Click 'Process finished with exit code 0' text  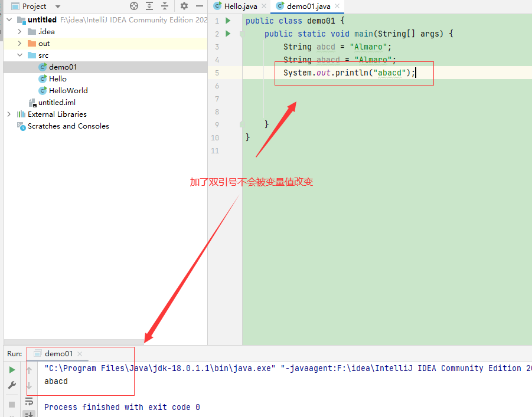point(122,407)
